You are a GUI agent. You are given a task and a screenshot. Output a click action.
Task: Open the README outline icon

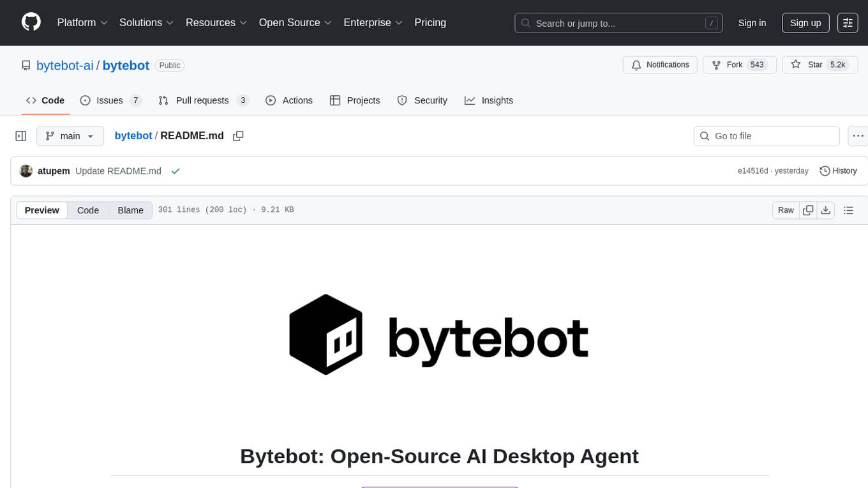[848, 210]
